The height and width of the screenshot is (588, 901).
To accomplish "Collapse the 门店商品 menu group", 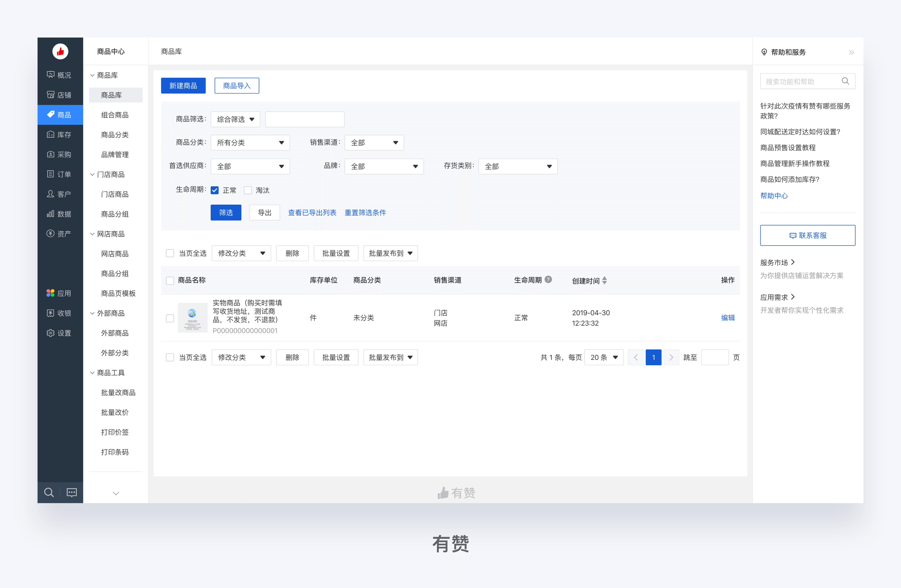I will [x=92, y=175].
